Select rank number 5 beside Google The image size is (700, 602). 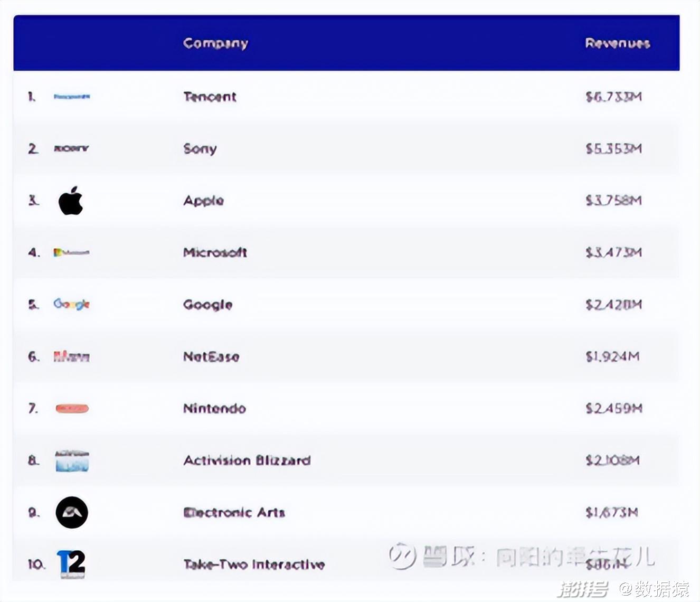click(x=33, y=305)
